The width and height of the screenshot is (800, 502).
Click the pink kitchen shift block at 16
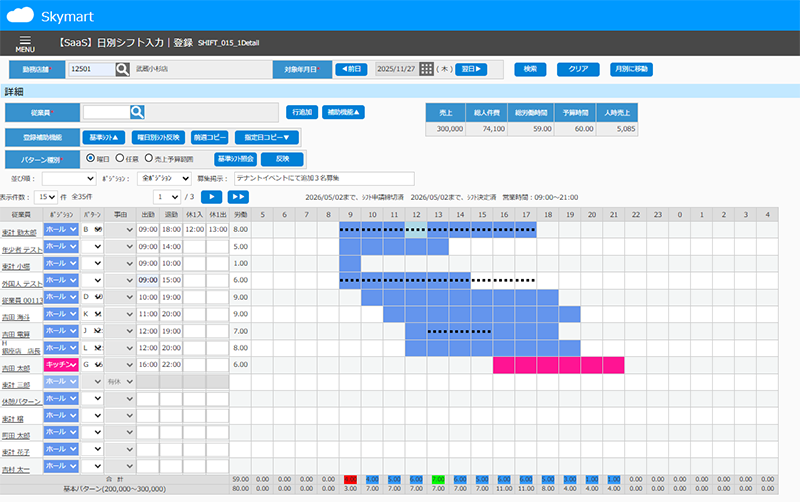[x=504, y=365]
